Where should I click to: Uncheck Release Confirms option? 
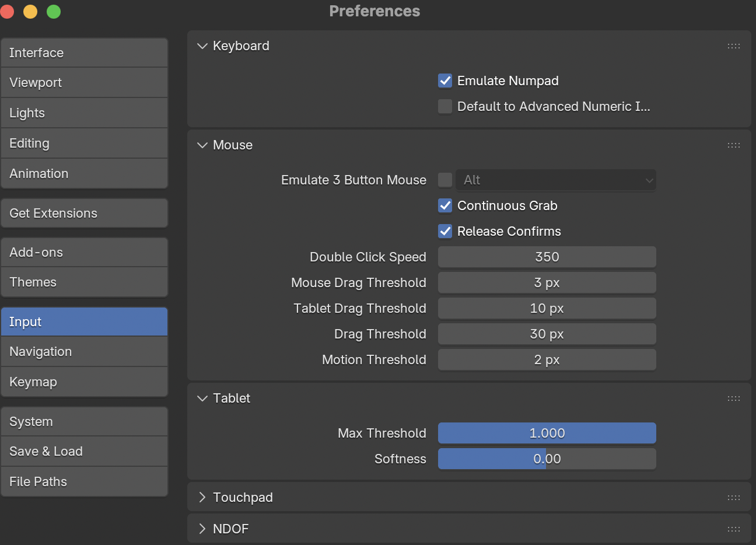point(445,232)
